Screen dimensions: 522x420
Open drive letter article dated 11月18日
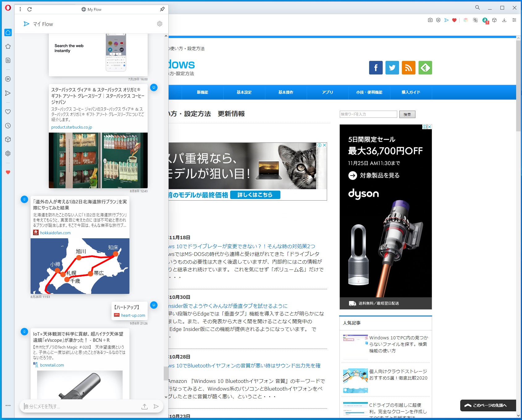242,246
